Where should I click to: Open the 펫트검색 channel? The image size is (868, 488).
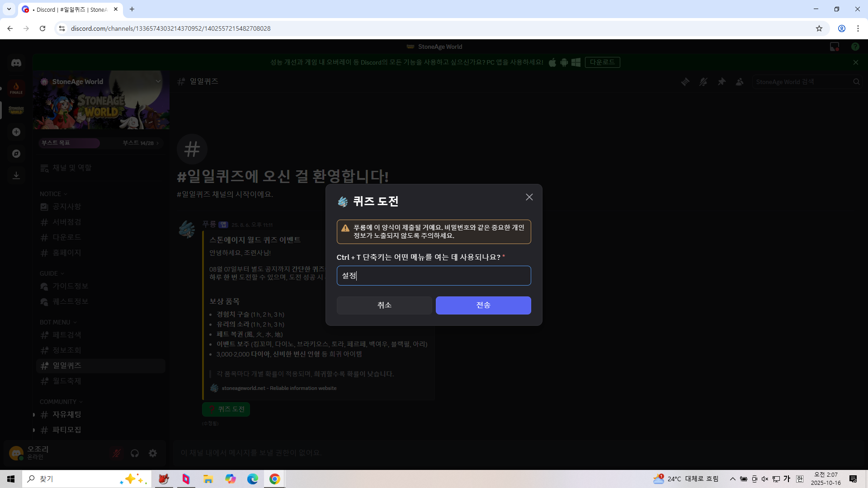[67, 335]
